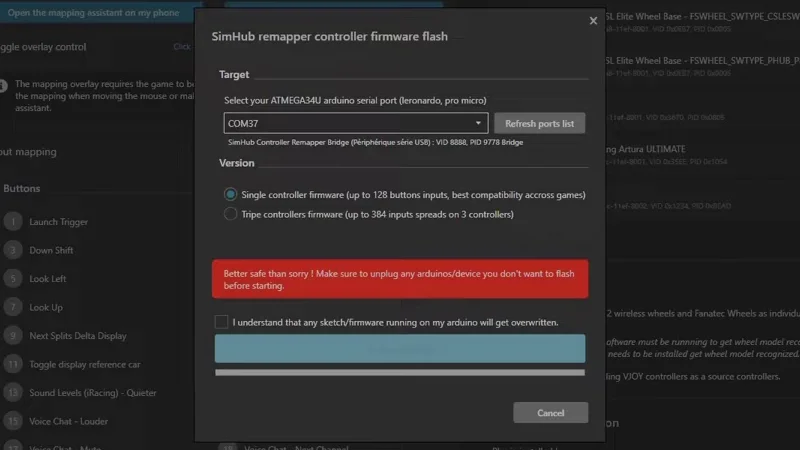Click Sound Levels (iRacing) - Quieter label
This screenshot has height=450, width=800.
93,393
